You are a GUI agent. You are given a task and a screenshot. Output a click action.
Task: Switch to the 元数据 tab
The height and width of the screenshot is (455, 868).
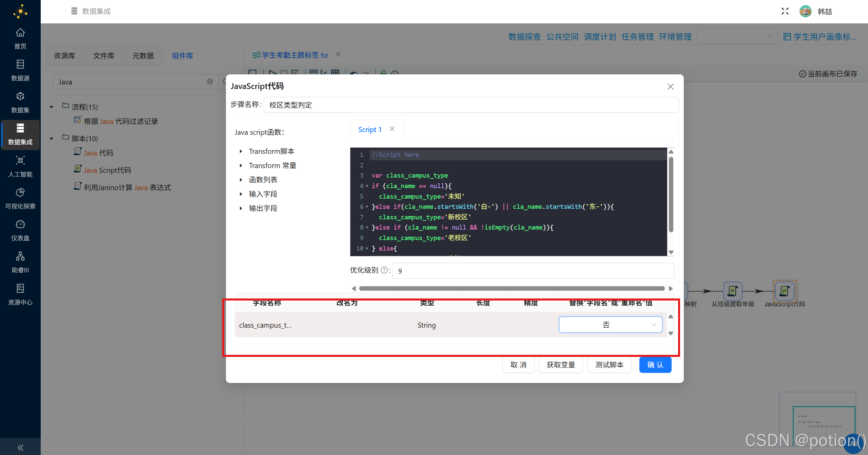[x=143, y=56]
